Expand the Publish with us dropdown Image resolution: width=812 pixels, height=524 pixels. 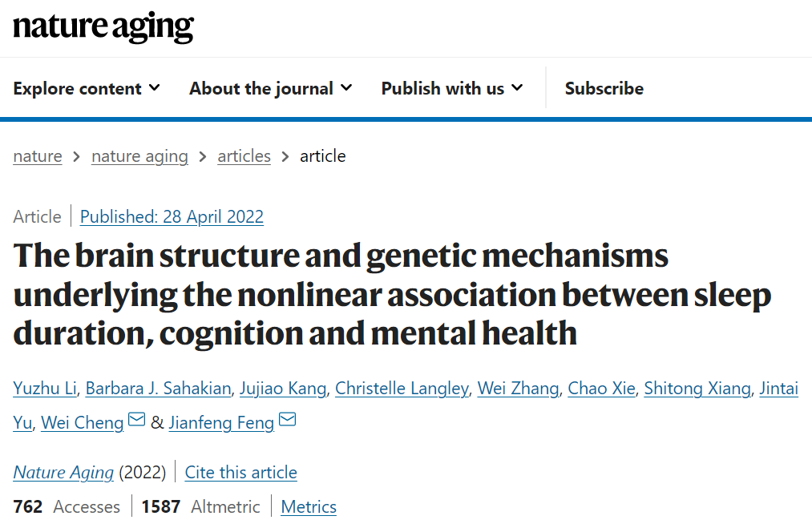tap(451, 89)
